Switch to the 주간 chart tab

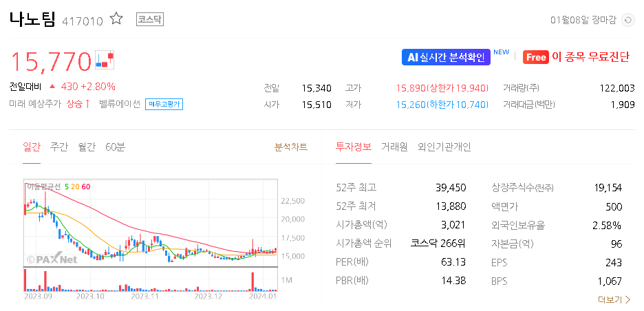pyautogui.click(x=58, y=147)
